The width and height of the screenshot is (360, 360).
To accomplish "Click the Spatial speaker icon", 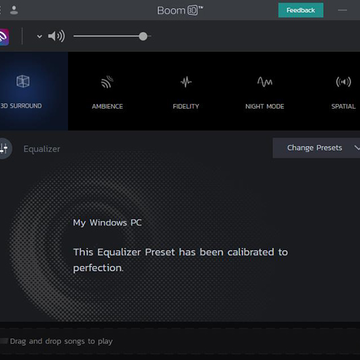I will point(343,82).
